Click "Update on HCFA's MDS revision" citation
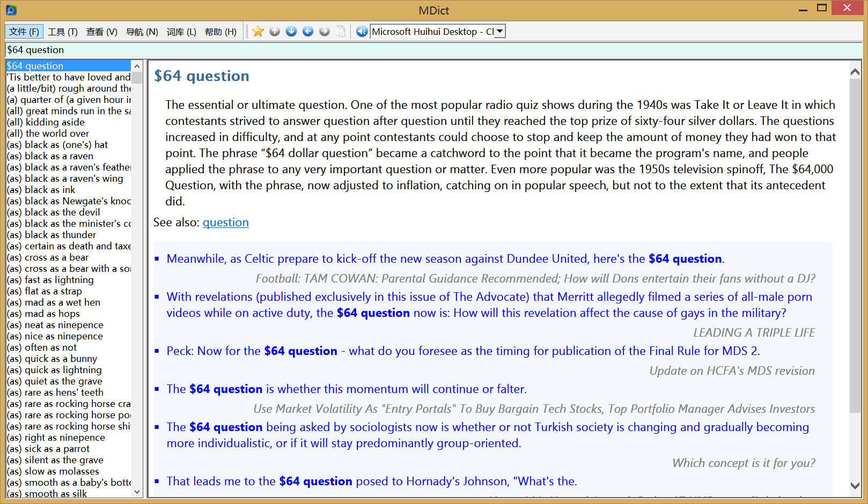 [732, 371]
